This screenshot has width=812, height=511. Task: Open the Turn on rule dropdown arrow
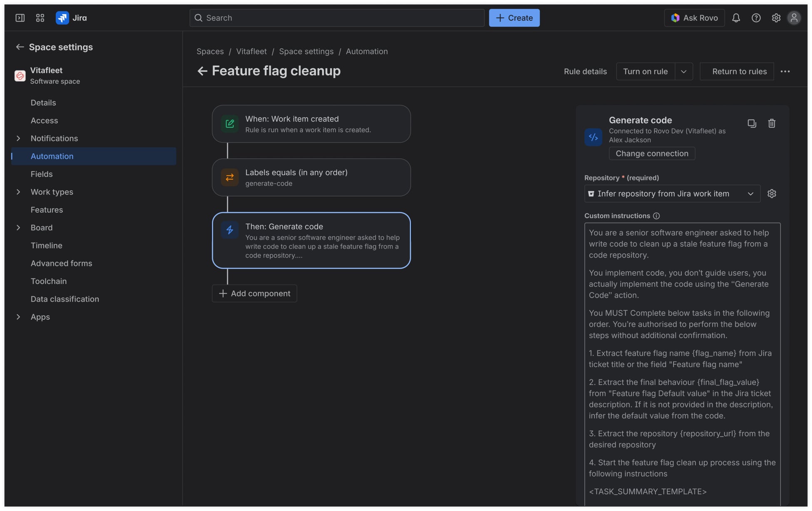coord(684,72)
